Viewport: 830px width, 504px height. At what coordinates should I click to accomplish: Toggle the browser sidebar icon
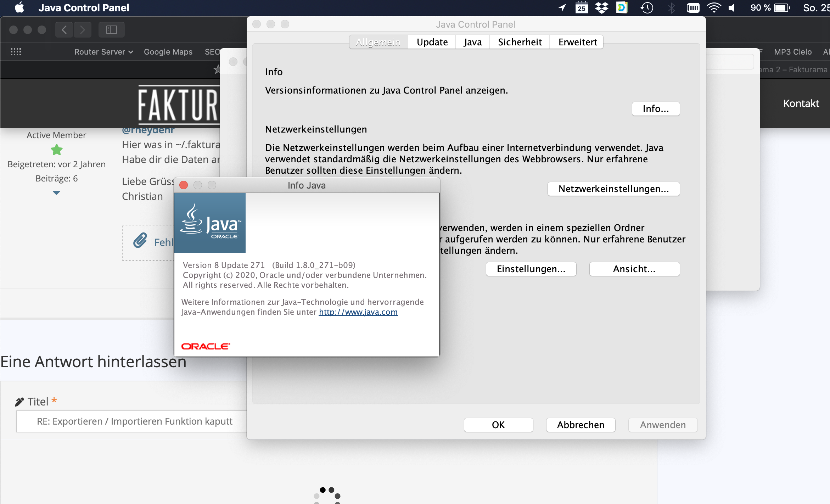(111, 30)
